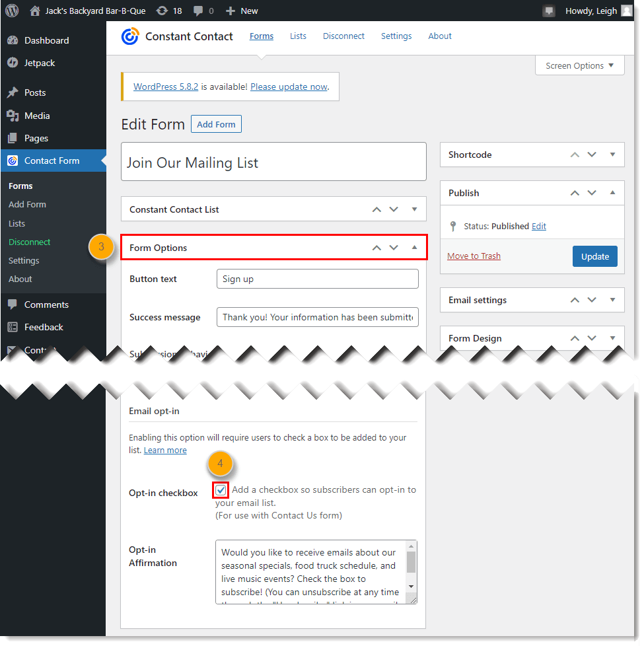Open Pages with its sidebar icon
This screenshot has width=644, height=646.
(x=14, y=137)
